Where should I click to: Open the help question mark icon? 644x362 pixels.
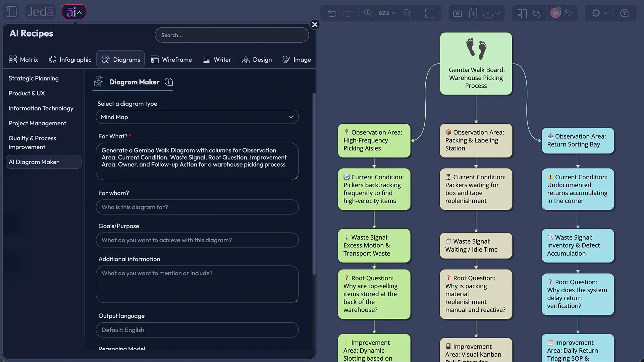click(x=624, y=13)
